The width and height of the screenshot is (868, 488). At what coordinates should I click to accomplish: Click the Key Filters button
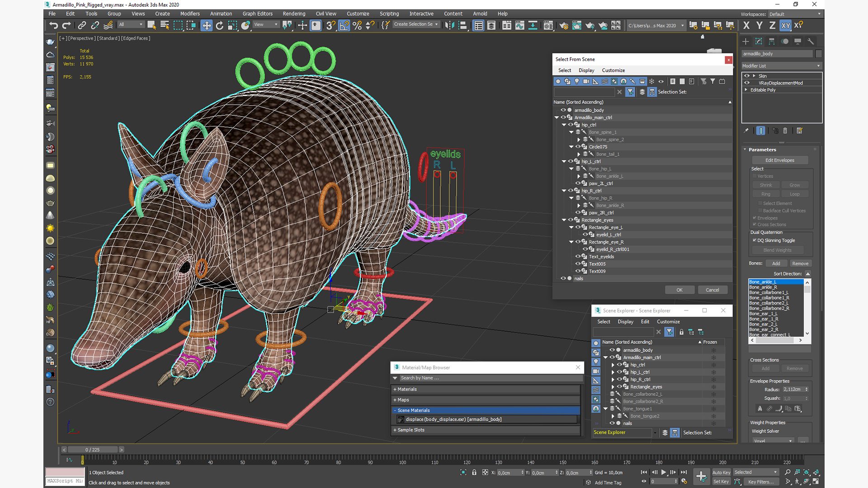click(760, 482)
